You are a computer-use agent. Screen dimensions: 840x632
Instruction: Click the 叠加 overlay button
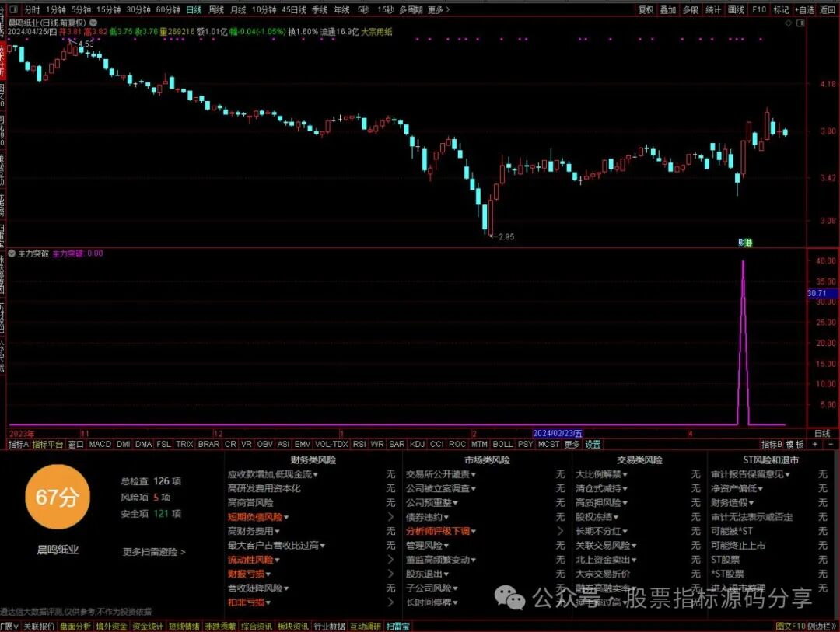pos(667,9)
